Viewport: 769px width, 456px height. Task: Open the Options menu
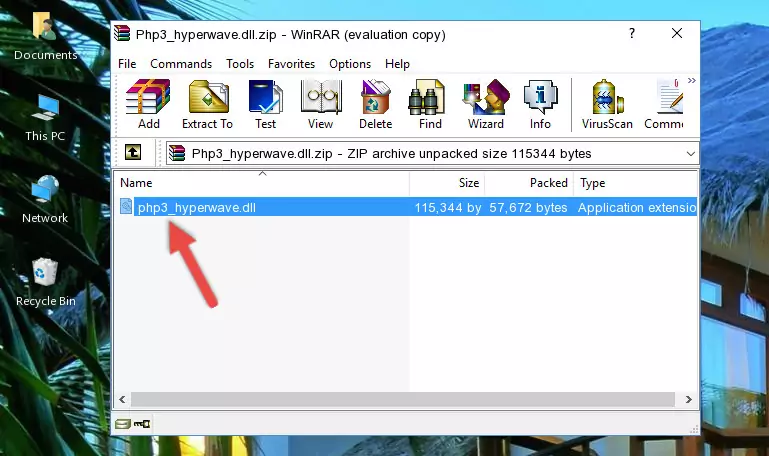(x=350, y=64)
